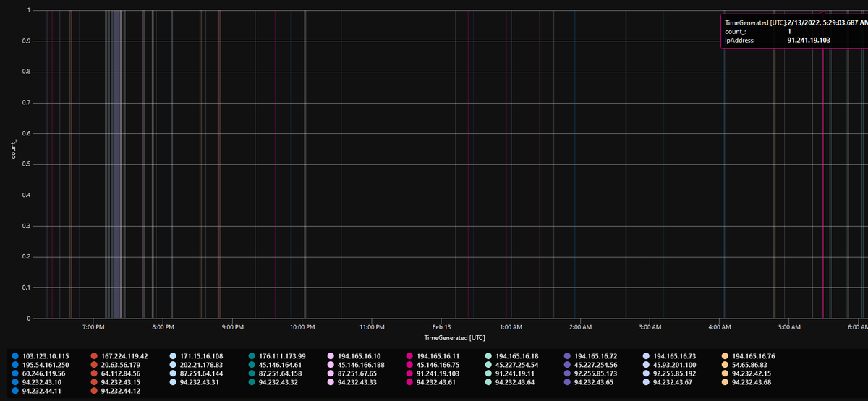Select legend entry 94.232.43.64

click(509, 382)
